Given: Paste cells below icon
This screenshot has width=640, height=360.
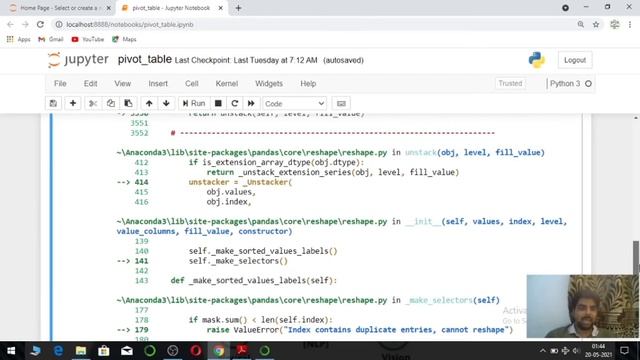Looking at the screenshot, I should (x=128, y=104).
